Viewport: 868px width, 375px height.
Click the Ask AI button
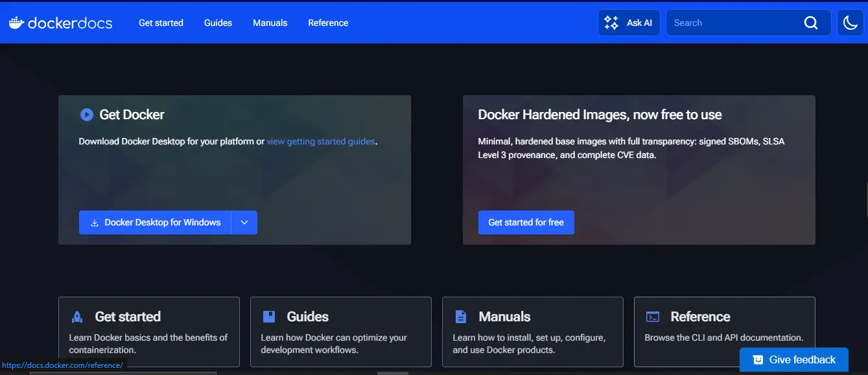pos(629,23)
